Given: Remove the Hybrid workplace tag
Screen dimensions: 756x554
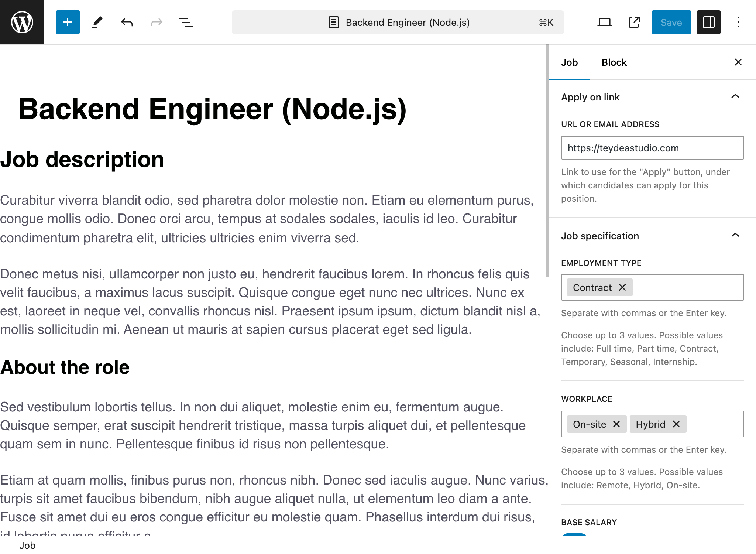Looking at the screenshot, I should click(x=677, y=424).
